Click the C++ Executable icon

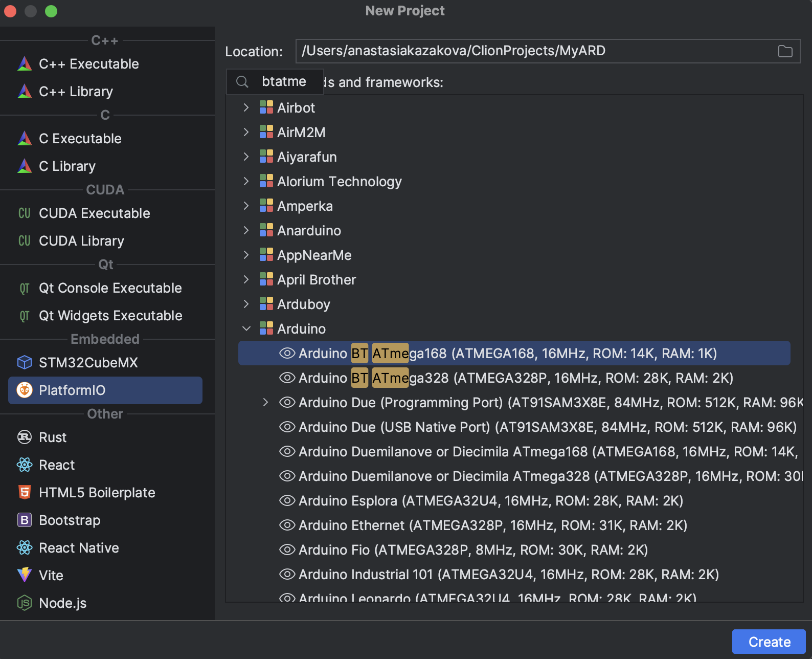[25, 64]
